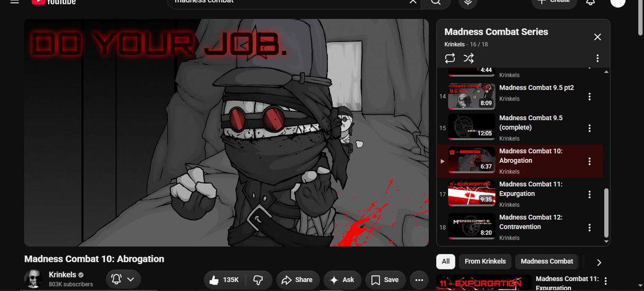Play Madness Combat 12: Contravention thumbnail
Viewport: 644px width, 291px height.
[472, 227]
